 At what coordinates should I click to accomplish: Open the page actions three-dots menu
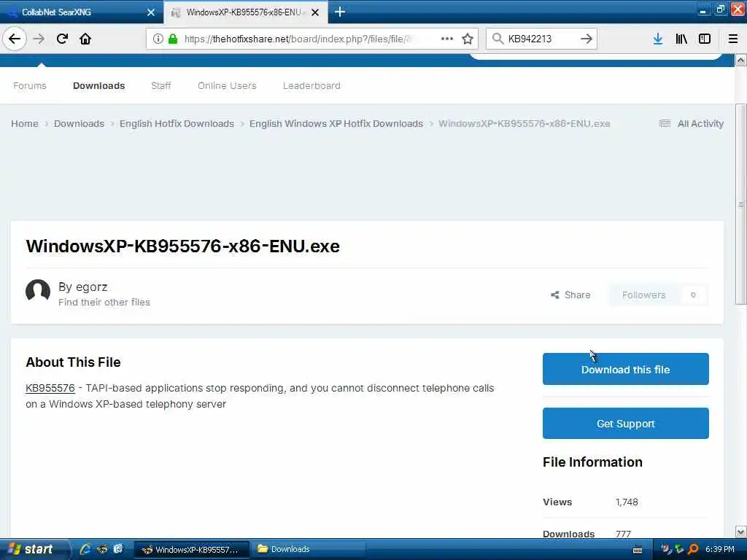(x=447, y=39)
